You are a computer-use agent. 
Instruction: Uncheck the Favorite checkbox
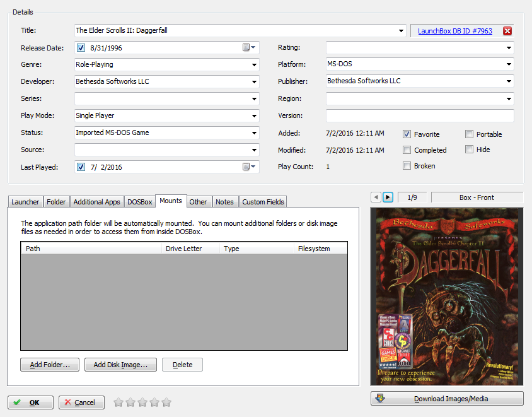407,134
